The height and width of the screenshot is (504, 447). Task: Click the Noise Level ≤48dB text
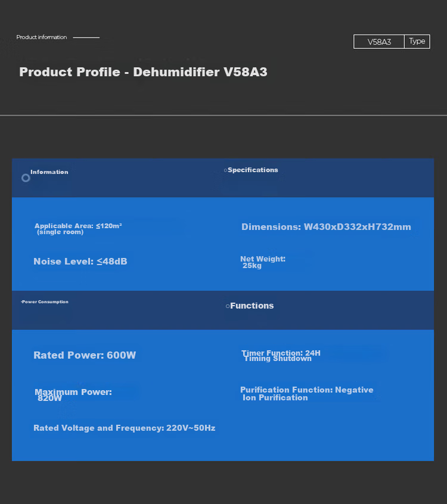(x=80, y=262)
